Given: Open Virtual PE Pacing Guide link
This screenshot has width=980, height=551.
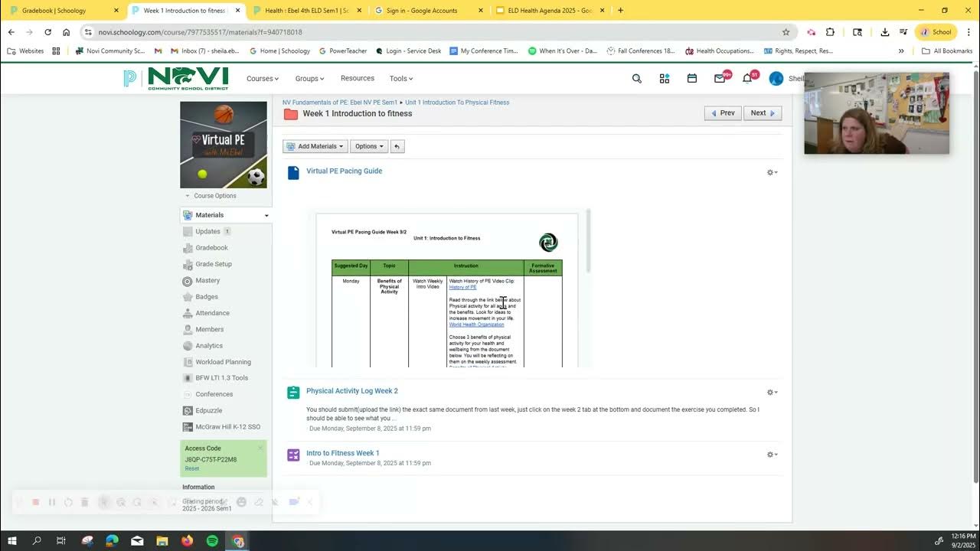Looking at the screenshot, I should [x=344, y=171].
